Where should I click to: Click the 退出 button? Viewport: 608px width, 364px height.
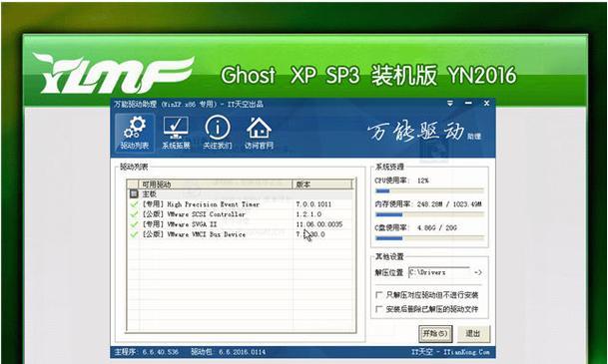[x=472, y=333]
